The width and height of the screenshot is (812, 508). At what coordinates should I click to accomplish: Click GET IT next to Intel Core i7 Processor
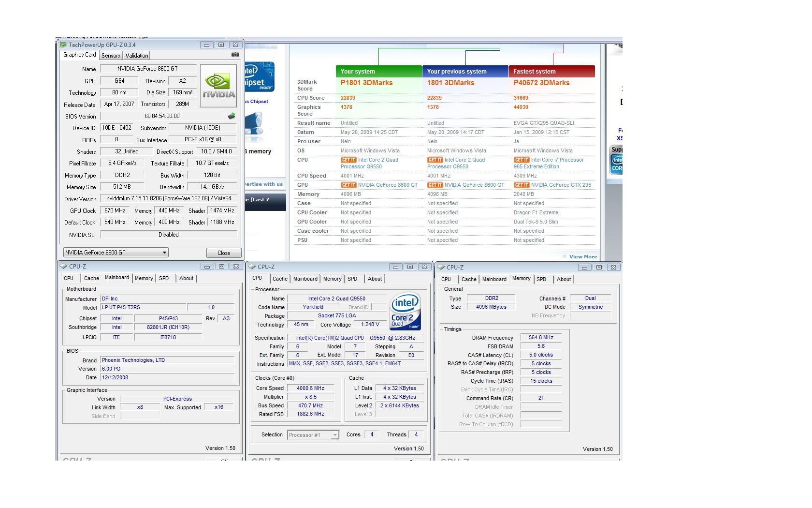point(522,160)
